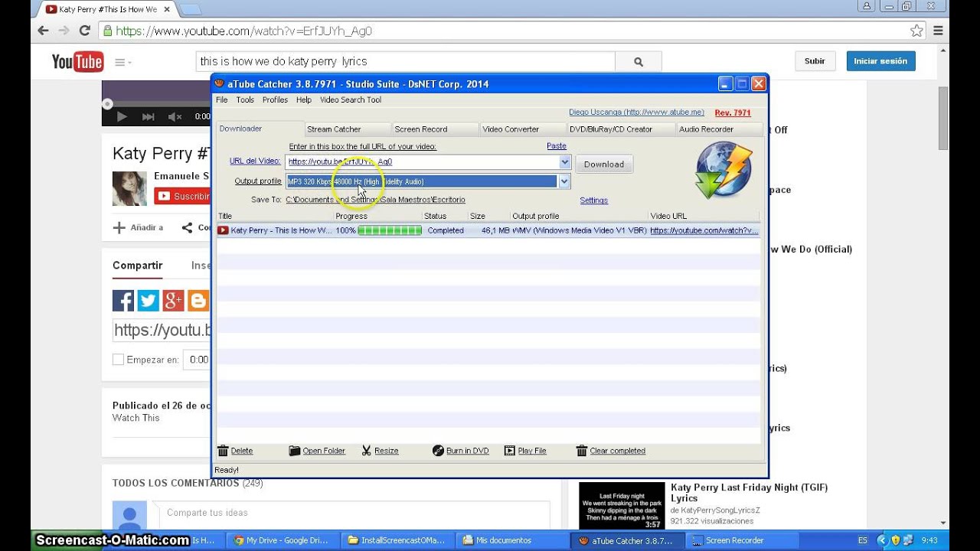Screen dimensions: 980x551
Task: Play the YouTube video
Action: click(x=121, y=116)
